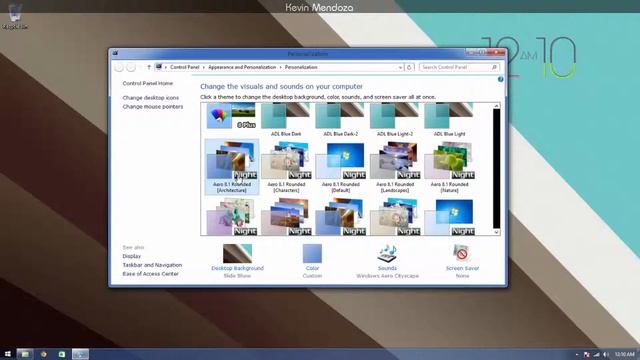
Task: Open Change desktop icons link
Action: [151, 98]
